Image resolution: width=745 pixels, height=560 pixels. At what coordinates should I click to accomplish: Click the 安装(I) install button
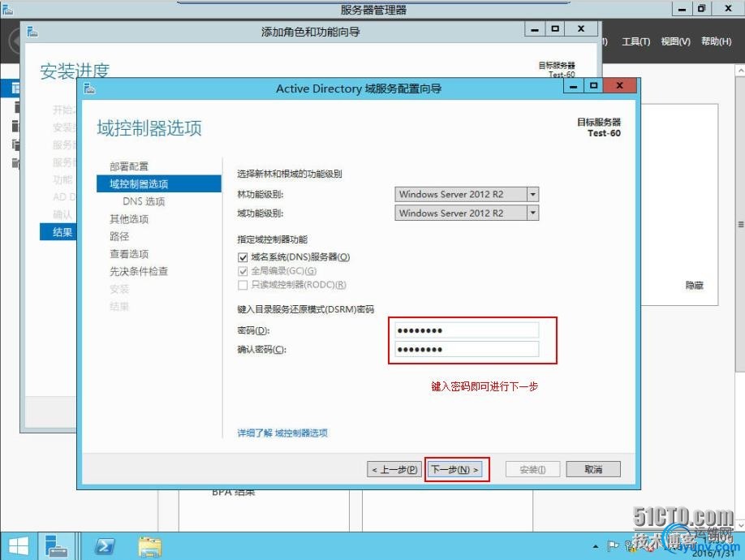click(532, 469)
